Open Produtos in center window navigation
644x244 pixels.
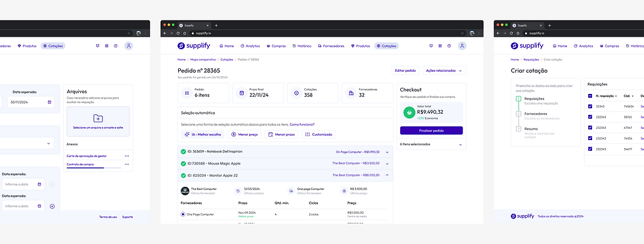(x=360, y=46)
